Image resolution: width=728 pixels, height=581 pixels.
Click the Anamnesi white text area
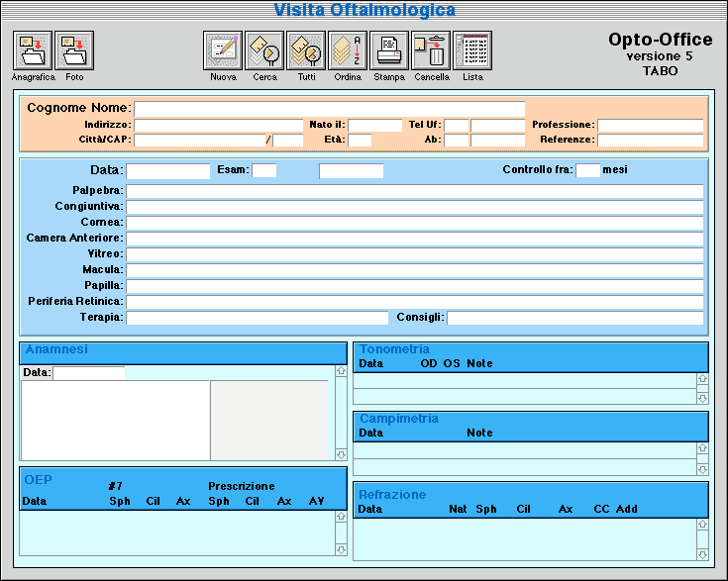[x=115, y=421]
